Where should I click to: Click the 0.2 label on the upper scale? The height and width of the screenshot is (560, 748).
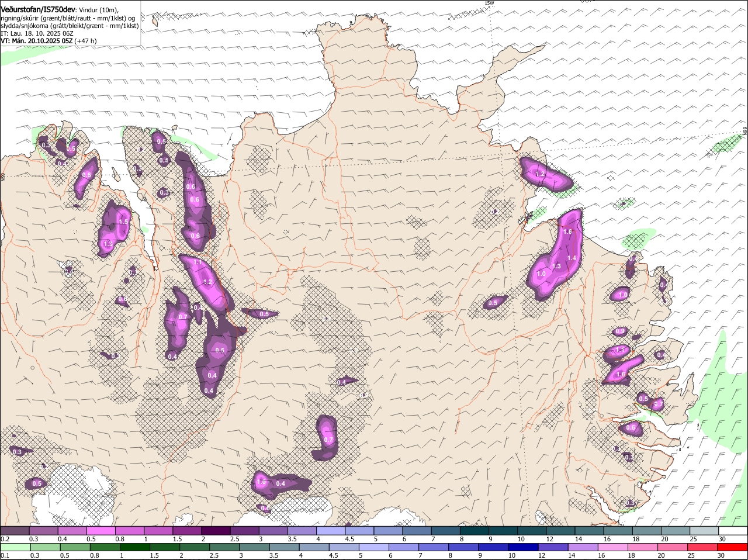[x=5, y=539]
